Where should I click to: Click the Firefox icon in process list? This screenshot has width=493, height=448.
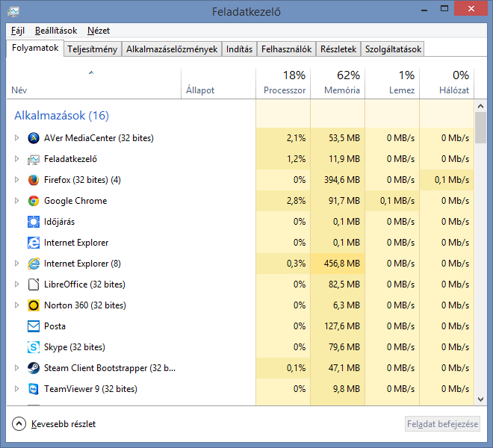34,180
